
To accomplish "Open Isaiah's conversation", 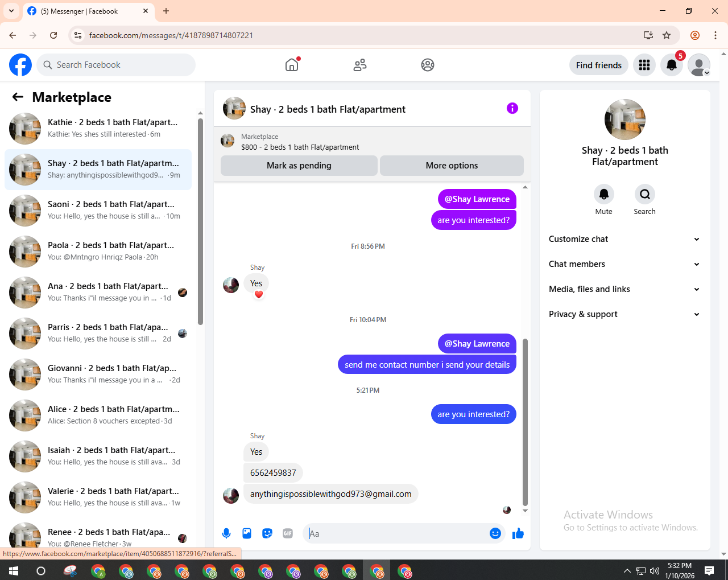I will point(98,456).
